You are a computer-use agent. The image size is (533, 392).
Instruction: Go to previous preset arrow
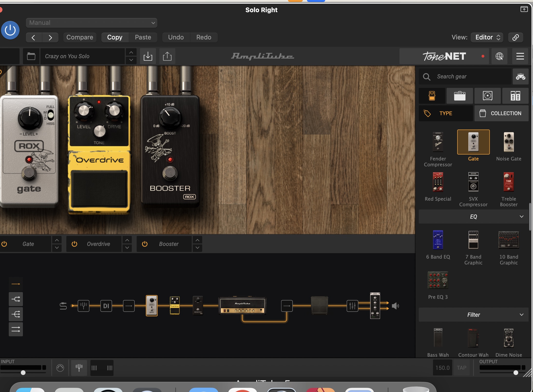point(34,37)
